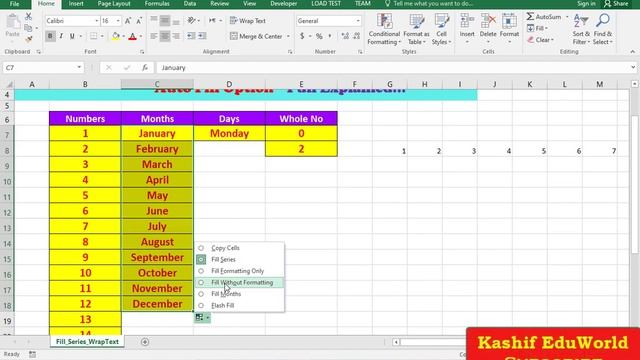Click Merge & Center button

256,36
